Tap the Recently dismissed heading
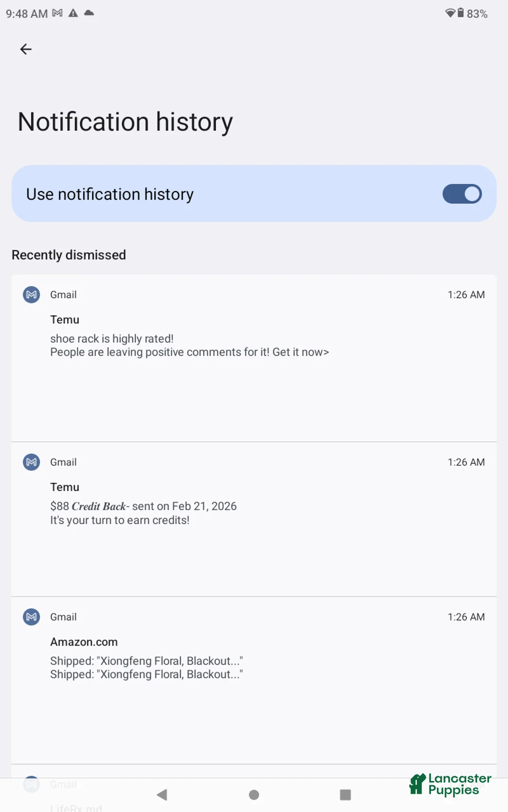The width and height of the screenshot is (508, 812). tap(69, 255)
